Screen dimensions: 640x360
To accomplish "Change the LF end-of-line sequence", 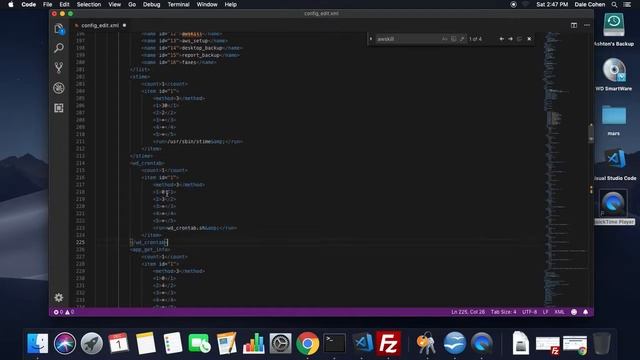I will coord(546,312).
